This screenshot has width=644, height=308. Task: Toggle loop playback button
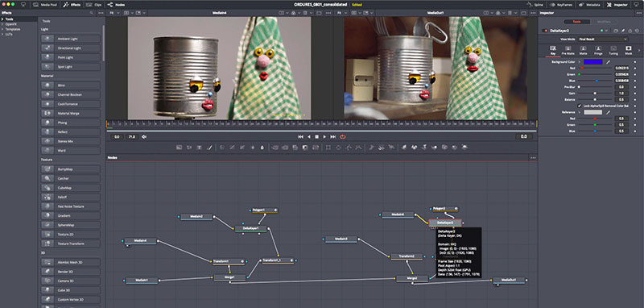pyautogui.click(x=343, y=136)
